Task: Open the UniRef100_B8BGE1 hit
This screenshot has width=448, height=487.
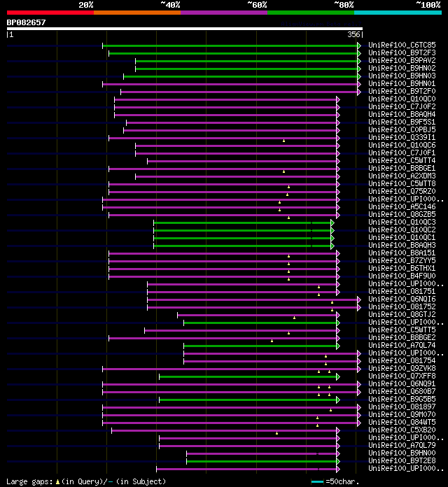Action: point(402,168)
